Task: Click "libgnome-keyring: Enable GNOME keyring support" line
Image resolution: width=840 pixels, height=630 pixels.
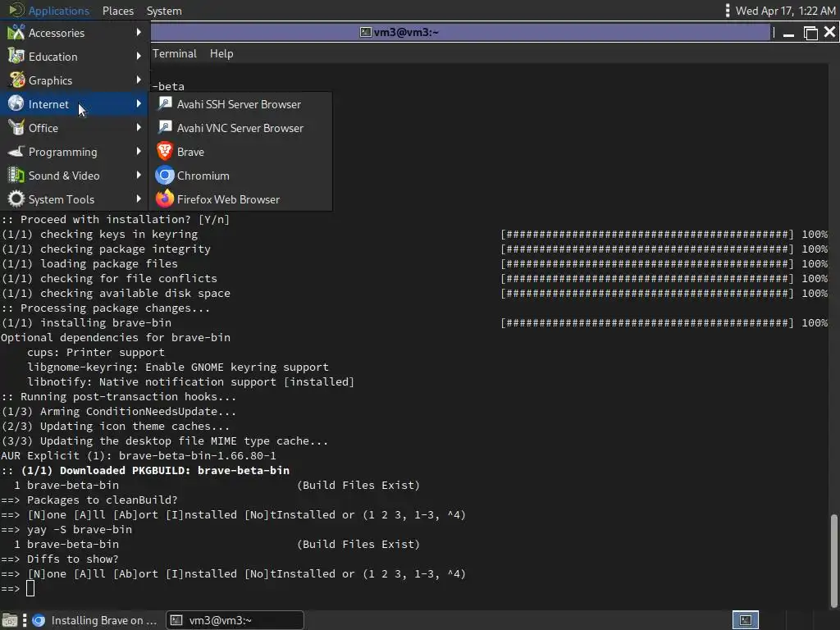Action: pos(178,367)
